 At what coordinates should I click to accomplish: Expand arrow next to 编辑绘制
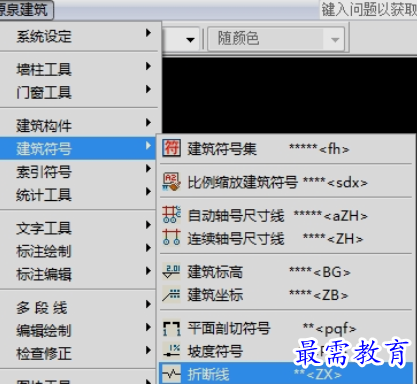[148, 327]
